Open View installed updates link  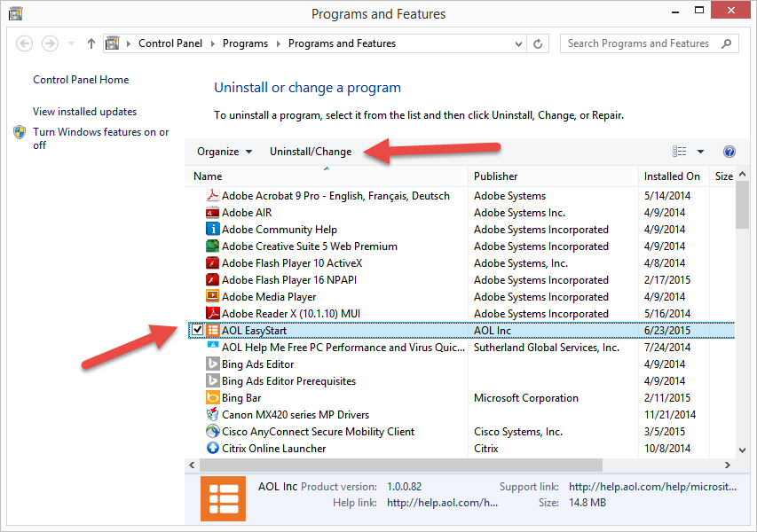point(84,112)
